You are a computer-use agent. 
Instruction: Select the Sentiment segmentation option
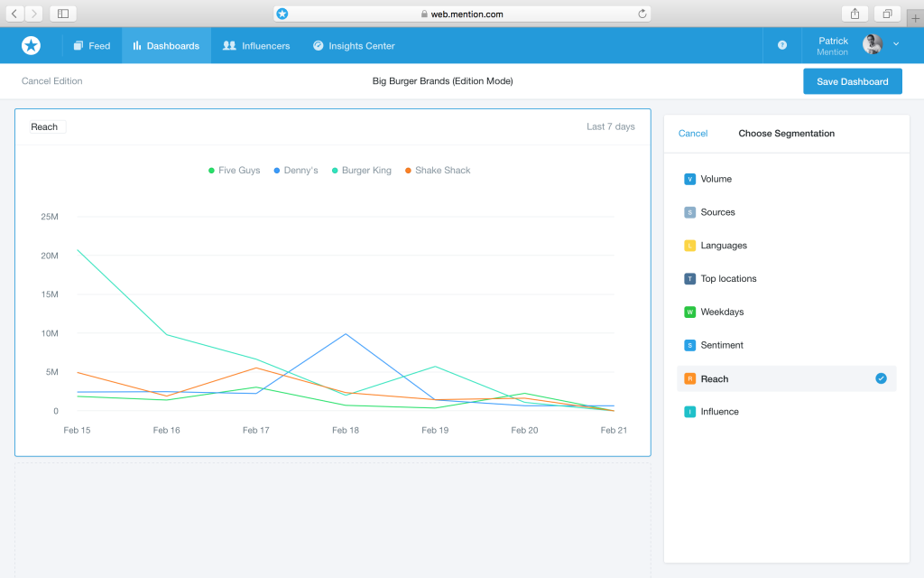point(787,345)
